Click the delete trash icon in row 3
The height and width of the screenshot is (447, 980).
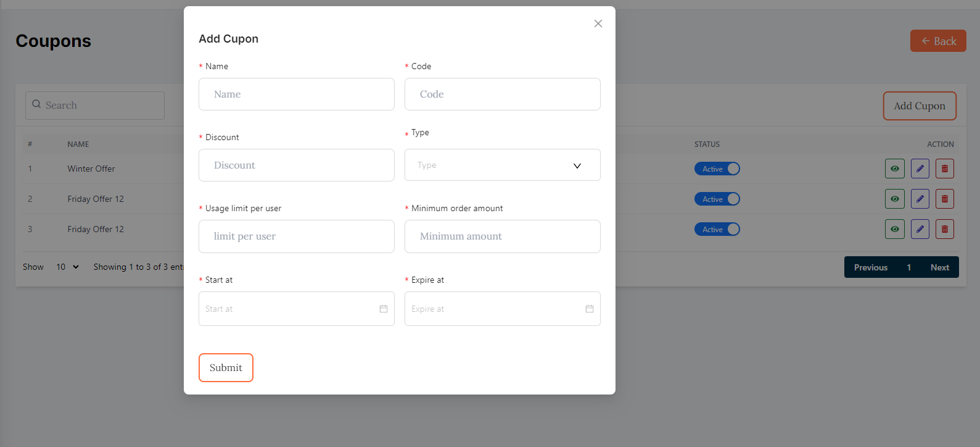click(x=944, y=229)
